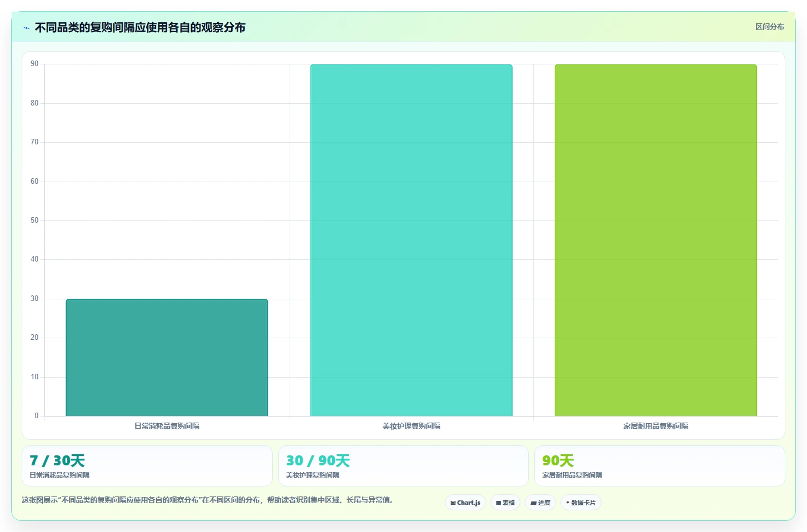
Task: Click the Chart.js tag pill
Action: 465,503
